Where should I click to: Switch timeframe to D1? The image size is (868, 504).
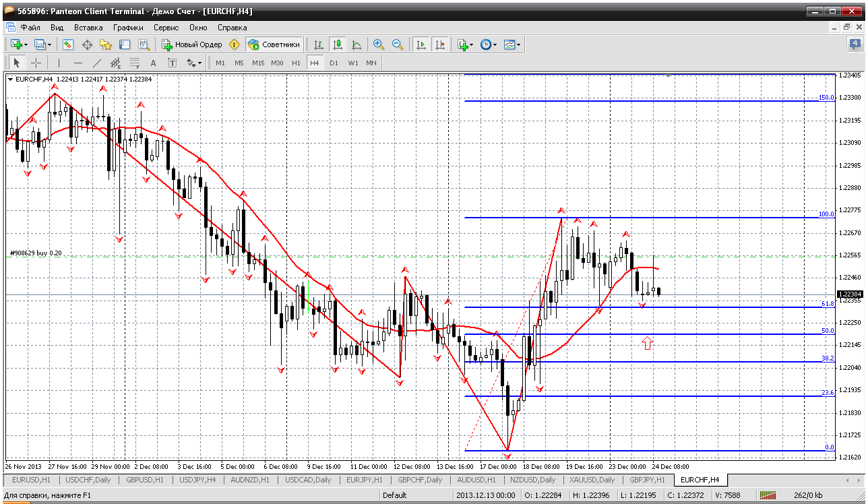point(334,63)
